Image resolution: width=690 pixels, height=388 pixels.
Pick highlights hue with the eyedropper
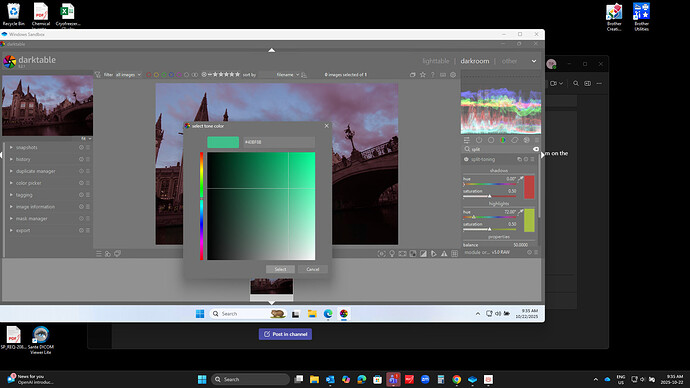521,212
